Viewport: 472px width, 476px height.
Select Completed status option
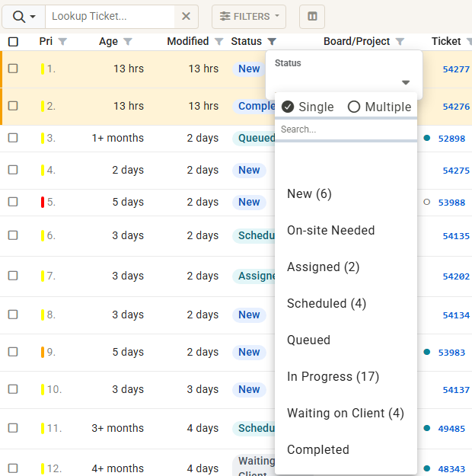click(x=346, y=450)
